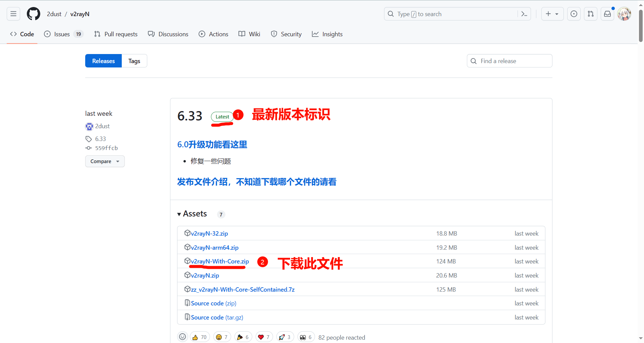
Task: Open the Issues tab
Action: click(x=63, y=34)
